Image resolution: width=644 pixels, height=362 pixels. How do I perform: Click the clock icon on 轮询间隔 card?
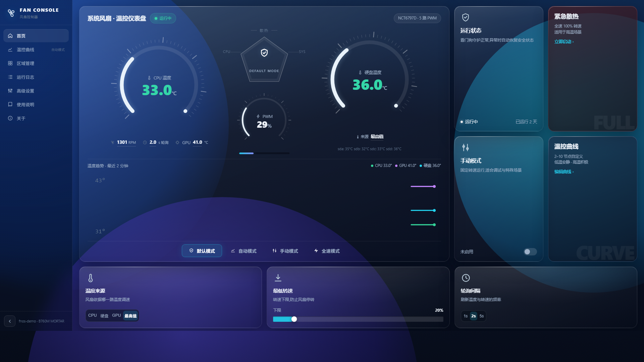pyautogui.click(x=466, y=278)
